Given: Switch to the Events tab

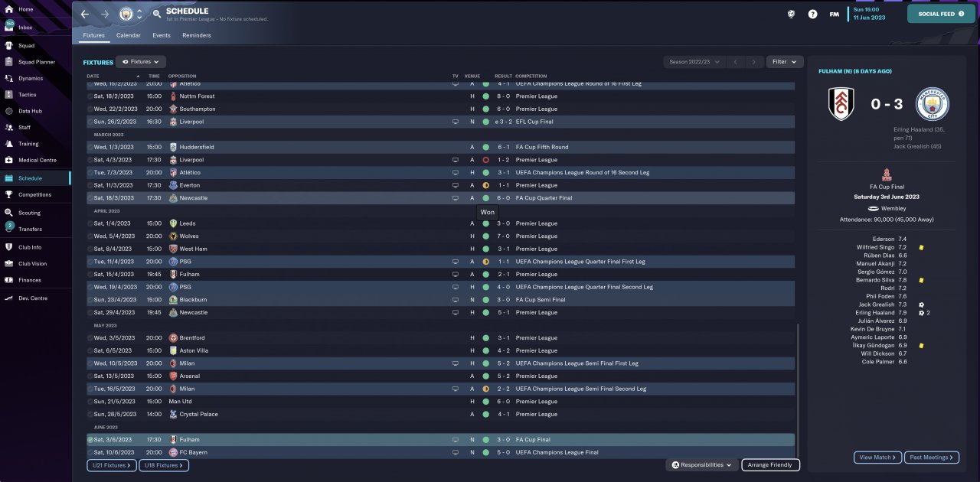Looking at the screenshot, I should click(x=162, y=35).
